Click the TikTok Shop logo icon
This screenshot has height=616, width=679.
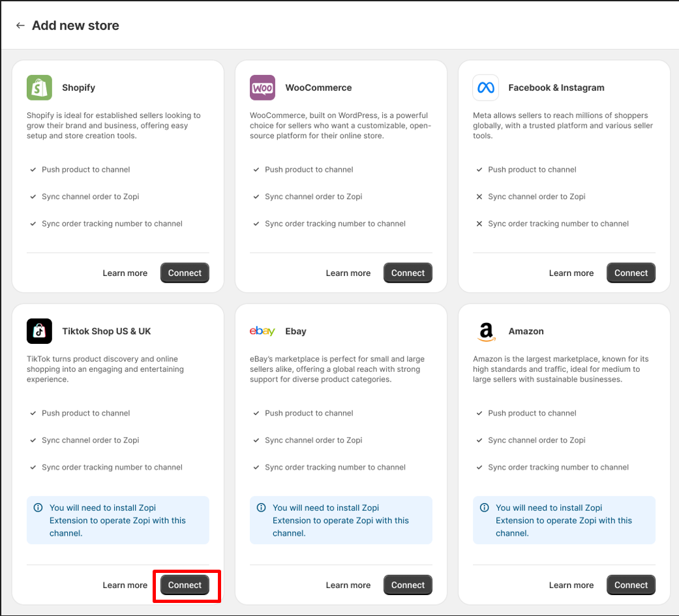39,331
